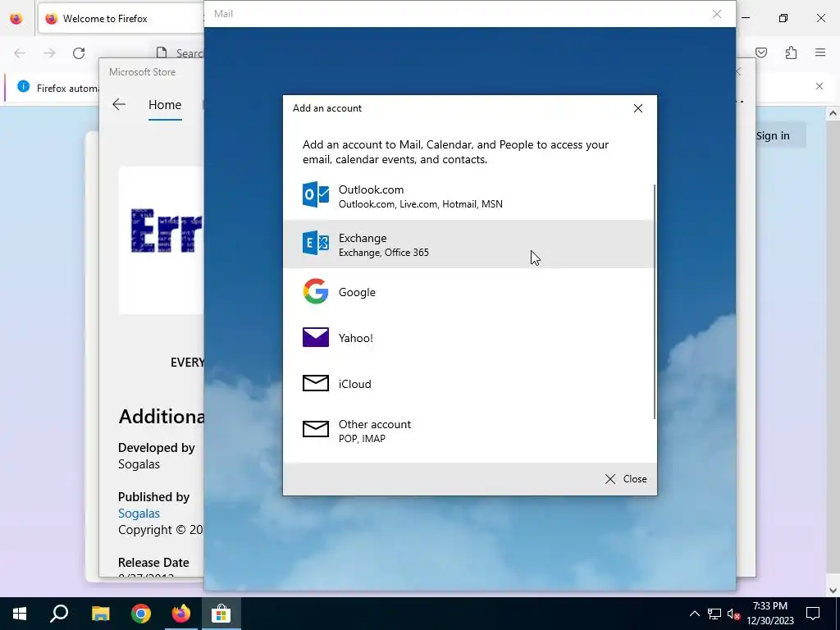Minimize the Firefox window
Screen dimensions: 840x630
point(746,18)
